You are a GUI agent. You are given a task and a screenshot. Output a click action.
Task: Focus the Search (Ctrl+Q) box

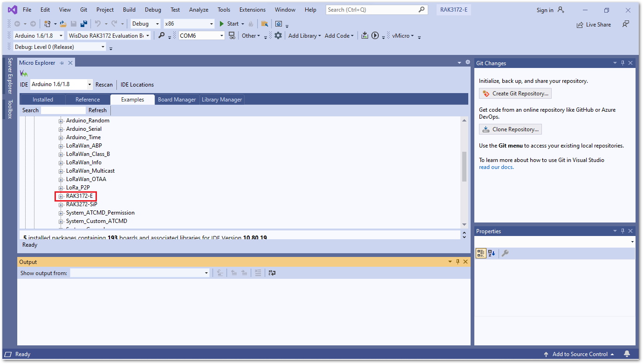(376, 10)
